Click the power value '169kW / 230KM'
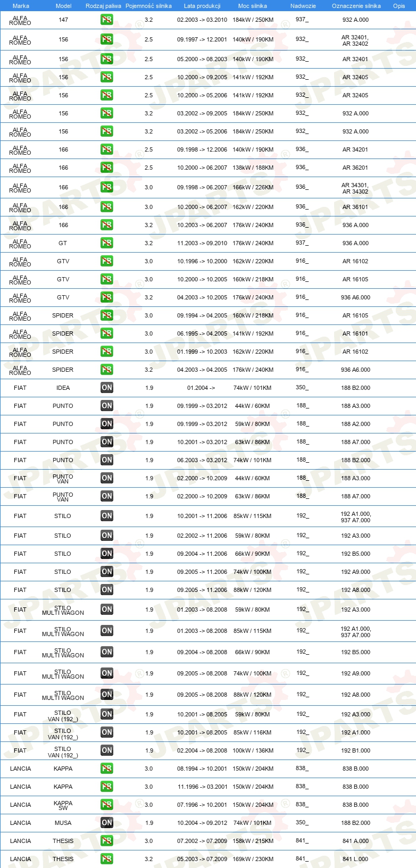Viewport: 416px width, 868px height. click(x=253, y=859)
